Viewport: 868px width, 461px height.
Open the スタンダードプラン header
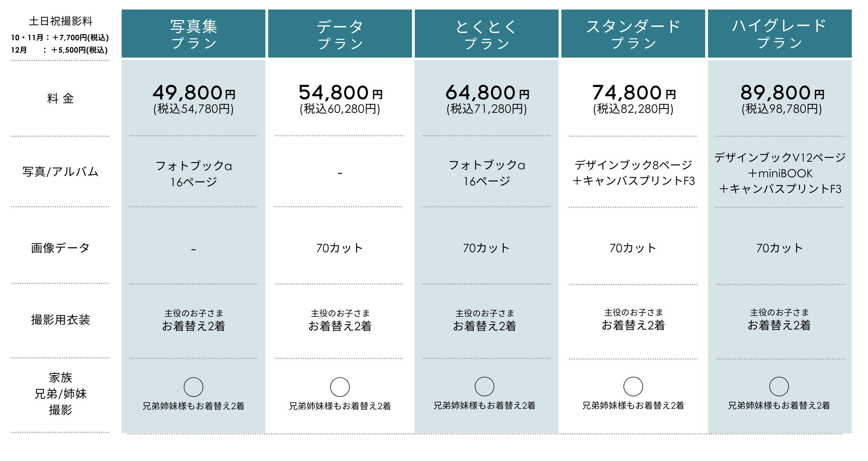pos(633,34)
